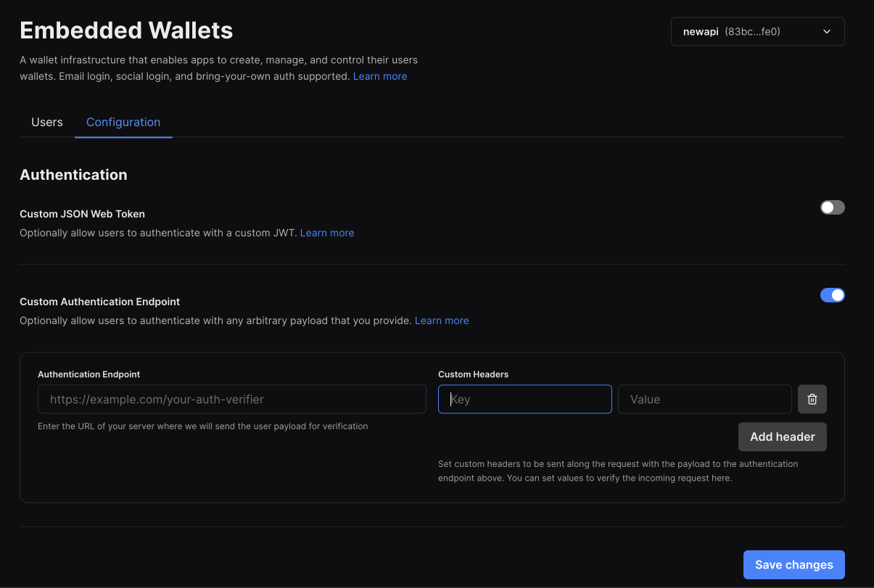
Task: Click the Add header button
Action: tap(782, 436)
